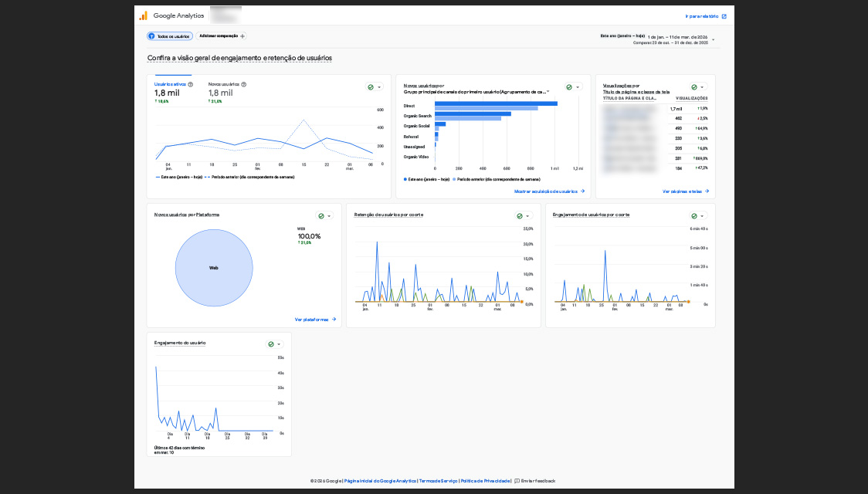Select the 'Todos os usuários' segment chip

point(169,36)
